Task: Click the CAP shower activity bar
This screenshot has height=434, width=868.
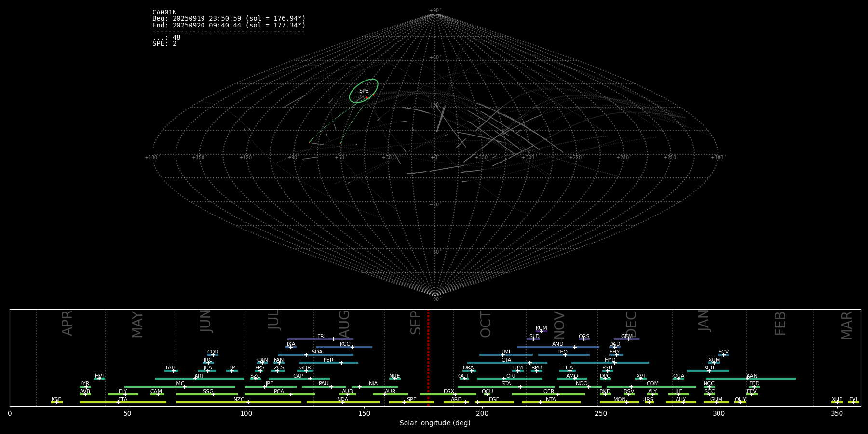Action: pyautogui.click(x=299, y=379)
